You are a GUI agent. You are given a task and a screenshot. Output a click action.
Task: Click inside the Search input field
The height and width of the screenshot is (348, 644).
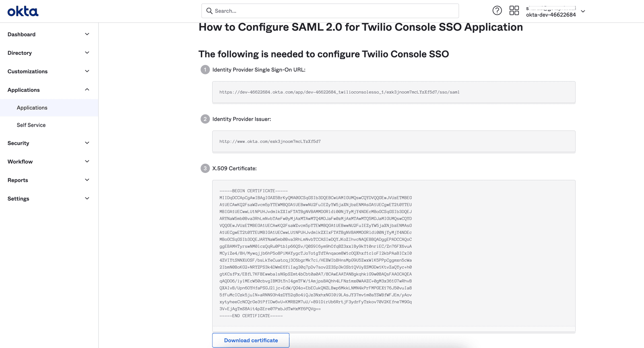coord(322,11)
